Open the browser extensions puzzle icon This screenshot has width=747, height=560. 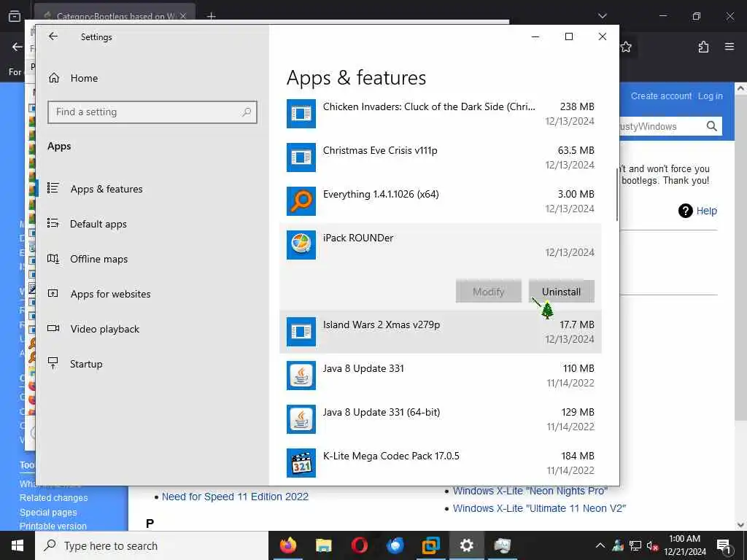(703, 47)
